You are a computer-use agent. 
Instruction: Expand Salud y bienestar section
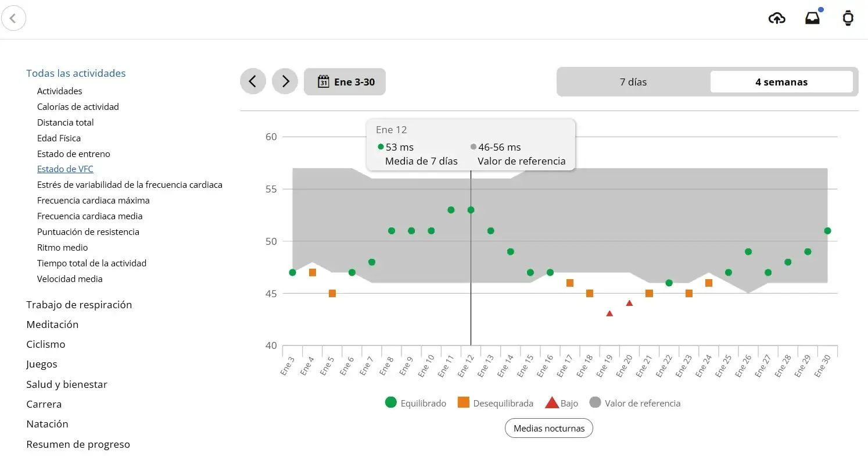pyautogui.click(x=67, y=384)
